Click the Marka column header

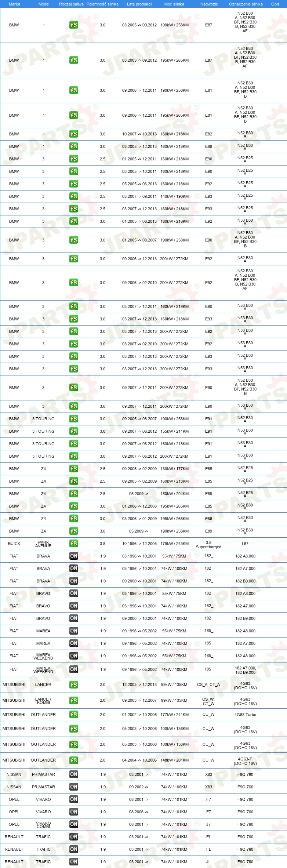tap(14, 4)
